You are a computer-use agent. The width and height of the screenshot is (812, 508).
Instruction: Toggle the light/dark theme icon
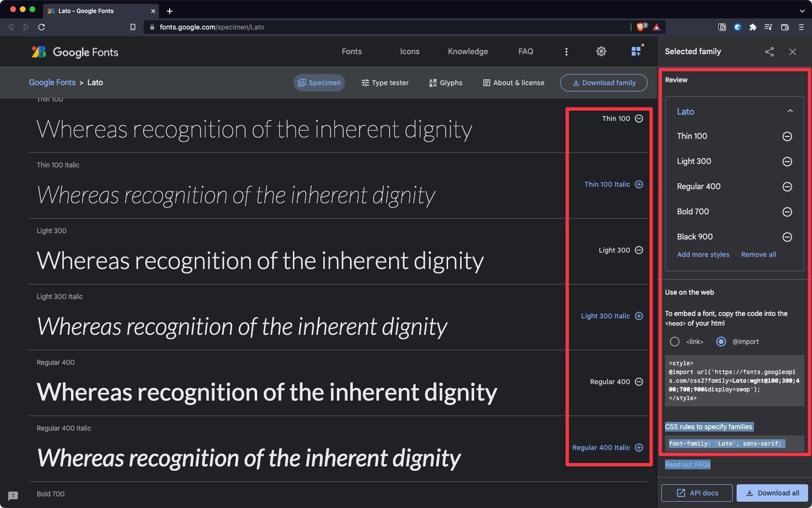601,51
